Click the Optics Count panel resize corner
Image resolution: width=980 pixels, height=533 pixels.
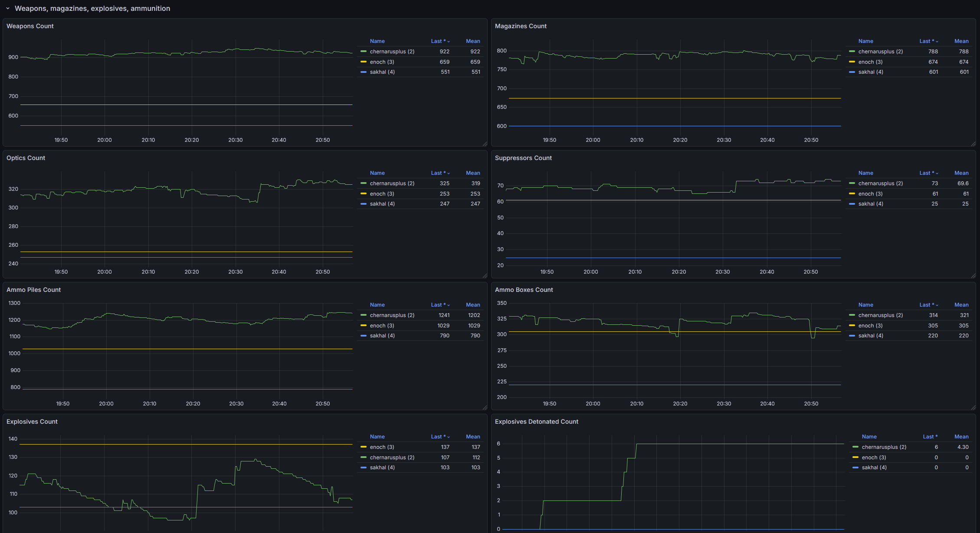pyautogui.click(x=485, y=276)
